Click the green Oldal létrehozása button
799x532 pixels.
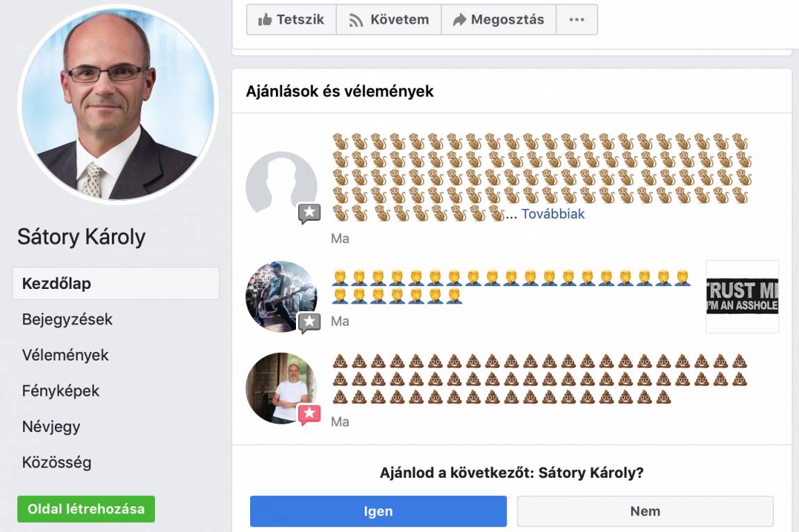(x=86, y=509)
